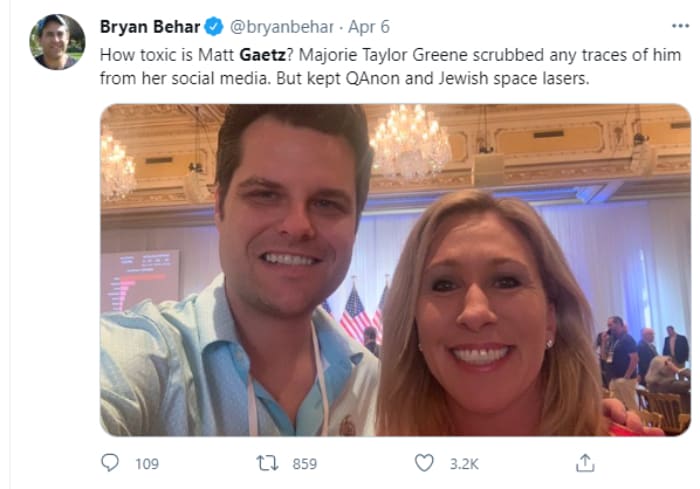Click the 859 retweets count
The width and height of the screenshot is (700, 489).
(304, 464)
